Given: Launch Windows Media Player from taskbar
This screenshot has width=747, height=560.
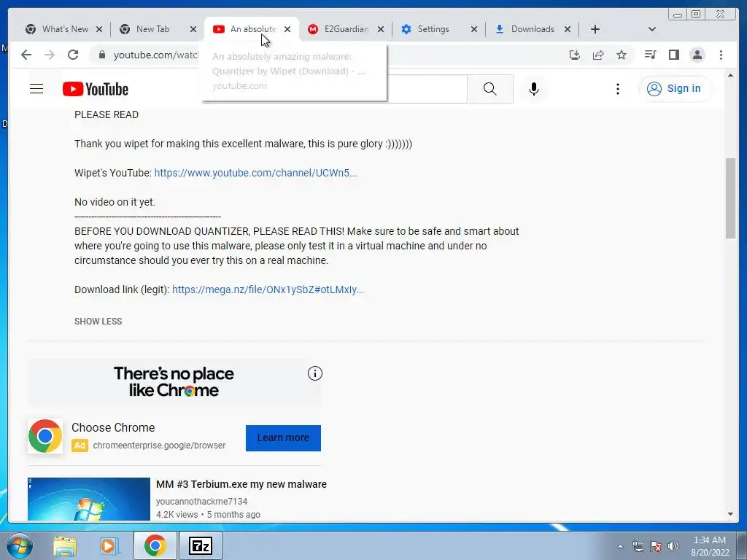Looking at the screenshot, I should [x=109, y=545].
